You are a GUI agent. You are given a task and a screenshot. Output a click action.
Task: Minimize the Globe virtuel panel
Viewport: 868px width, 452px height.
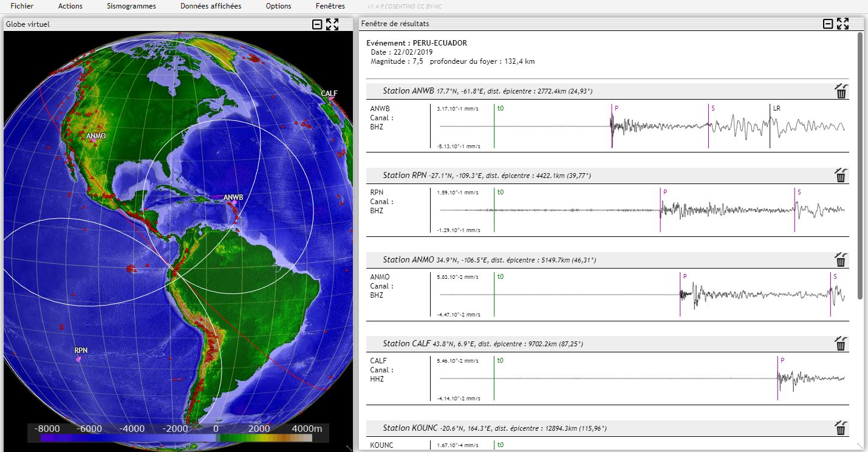317,24
